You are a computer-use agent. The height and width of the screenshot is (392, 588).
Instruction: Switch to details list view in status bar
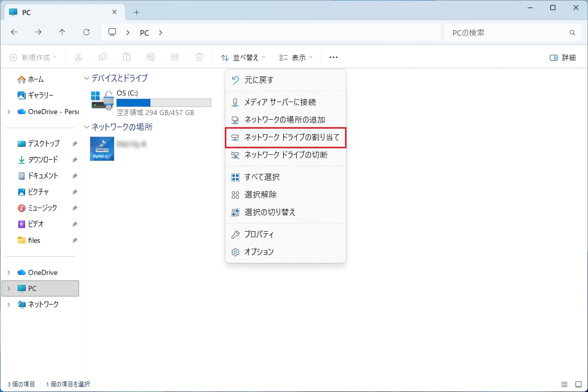(564, 384)
